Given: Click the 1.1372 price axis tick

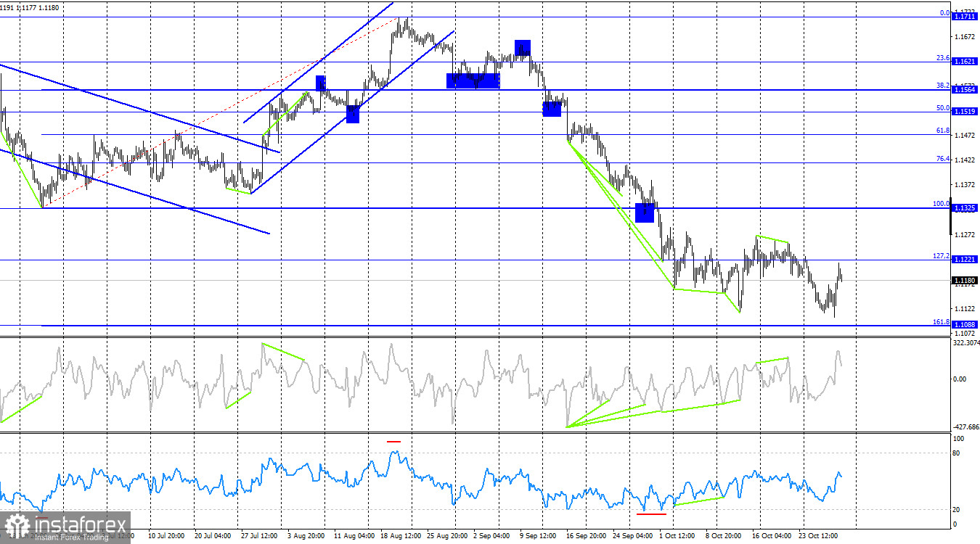Looking at the screenshot, I should (x=964, y=186).
